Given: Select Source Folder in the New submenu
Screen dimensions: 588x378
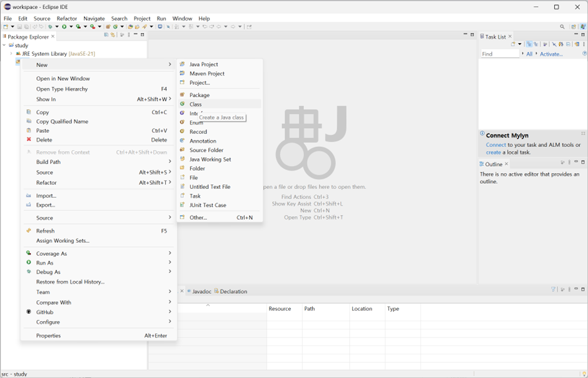Looking at the screenshot, I should [220, 150].
